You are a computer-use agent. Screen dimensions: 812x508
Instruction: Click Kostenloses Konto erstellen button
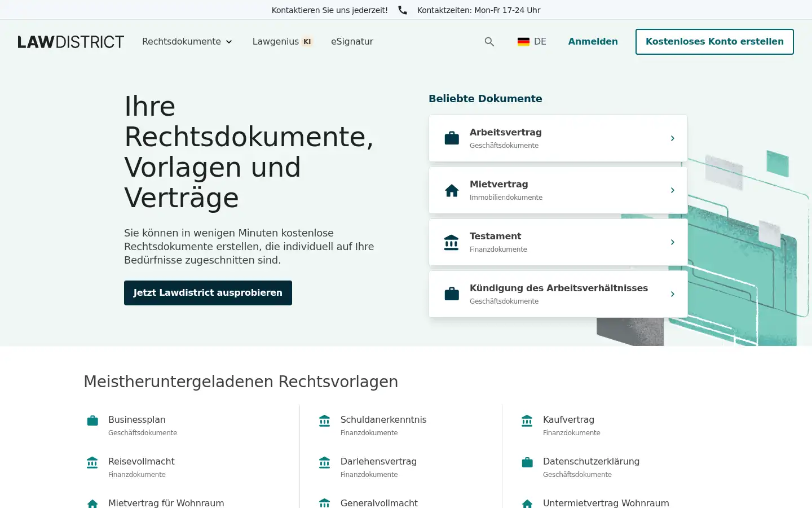714,42
